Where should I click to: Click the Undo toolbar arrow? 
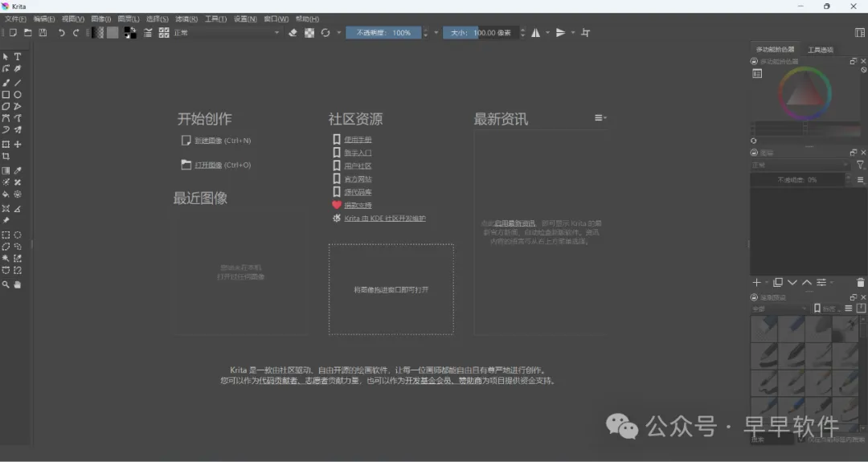[61, 33]
